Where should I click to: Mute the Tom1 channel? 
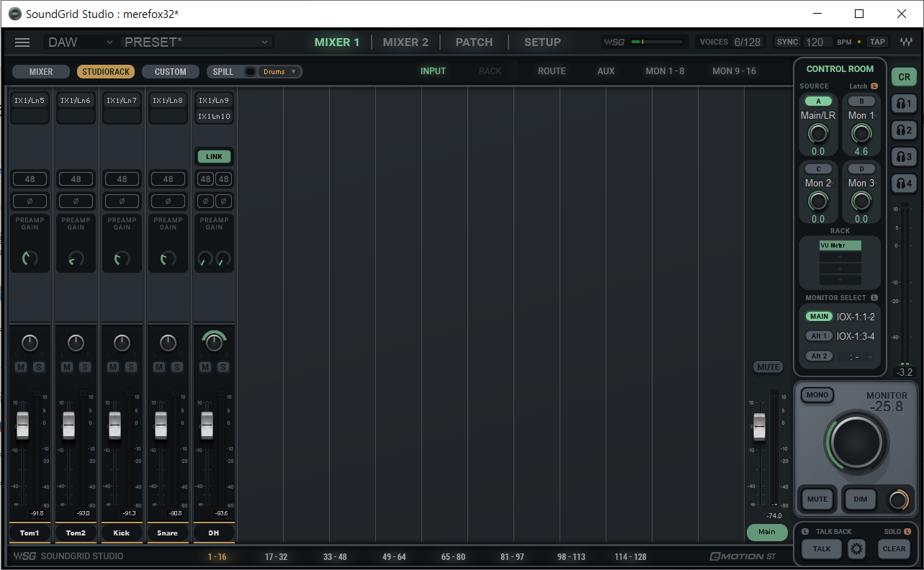21,368
